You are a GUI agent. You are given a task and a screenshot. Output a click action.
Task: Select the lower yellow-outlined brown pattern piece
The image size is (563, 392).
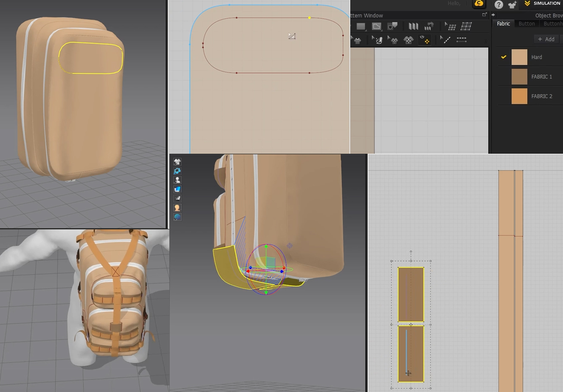pyautogui.click(x=411, y=354)
